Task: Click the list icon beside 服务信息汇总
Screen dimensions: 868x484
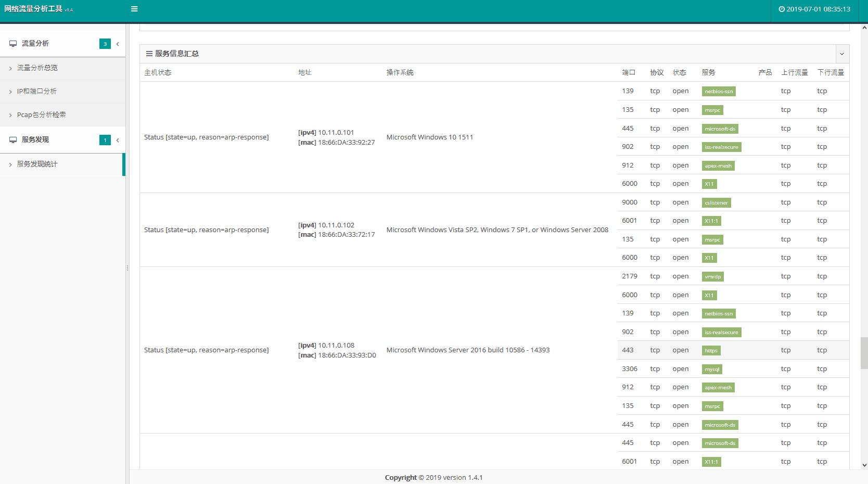Action: (149, 54)
